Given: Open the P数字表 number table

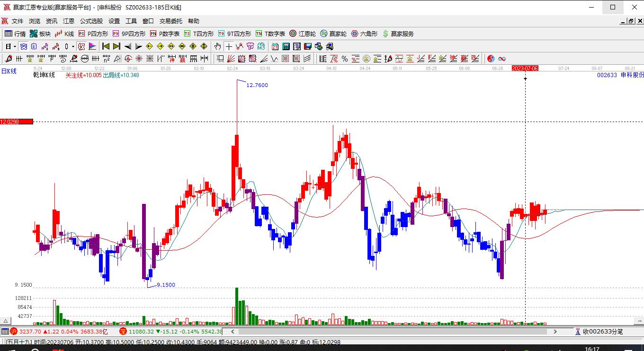Looking at the screenshot, I should [x=165, y=34].
